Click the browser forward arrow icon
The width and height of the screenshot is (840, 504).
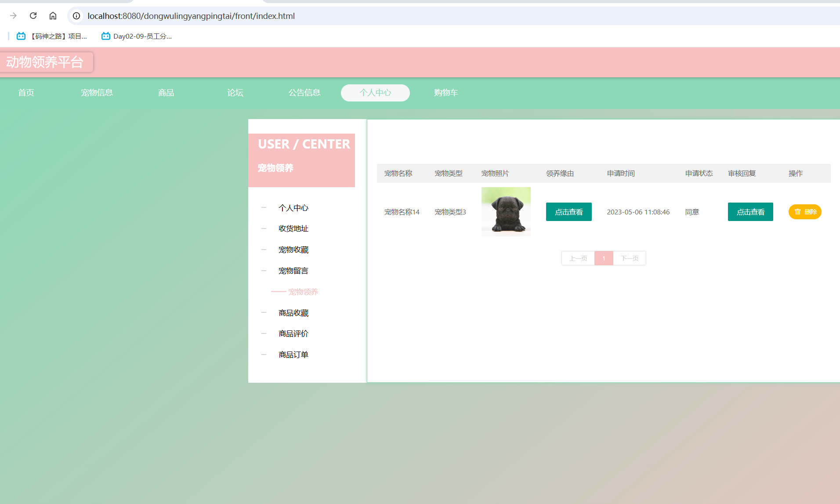click(13, 16)
